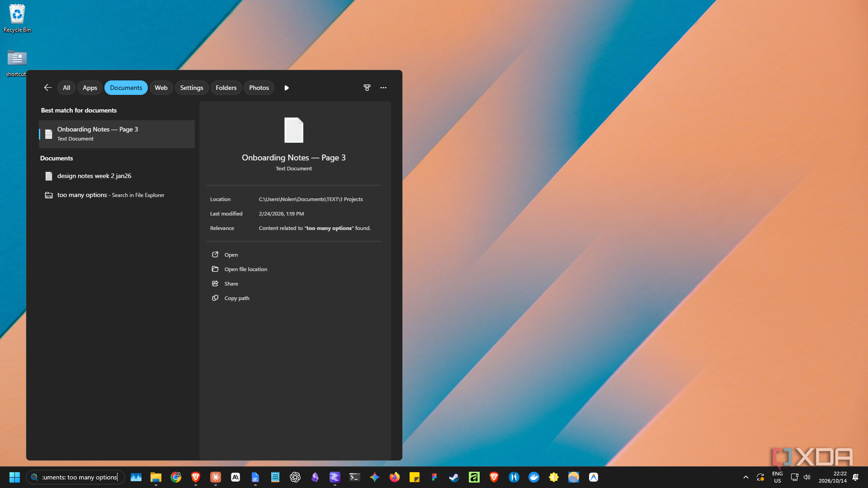868x488 pixels.
Task: Go back using the search panel arrow
Action: coord(47,88)
